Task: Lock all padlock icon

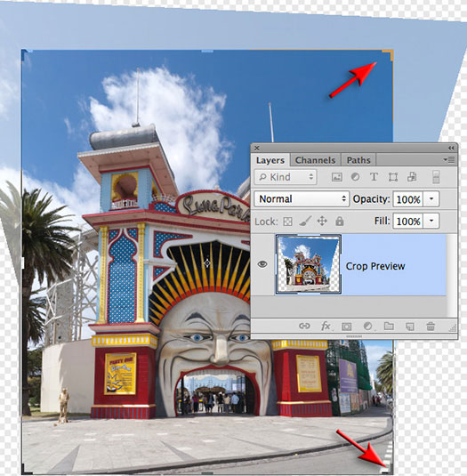Action: pyautogui.click(x=339, y=221)
